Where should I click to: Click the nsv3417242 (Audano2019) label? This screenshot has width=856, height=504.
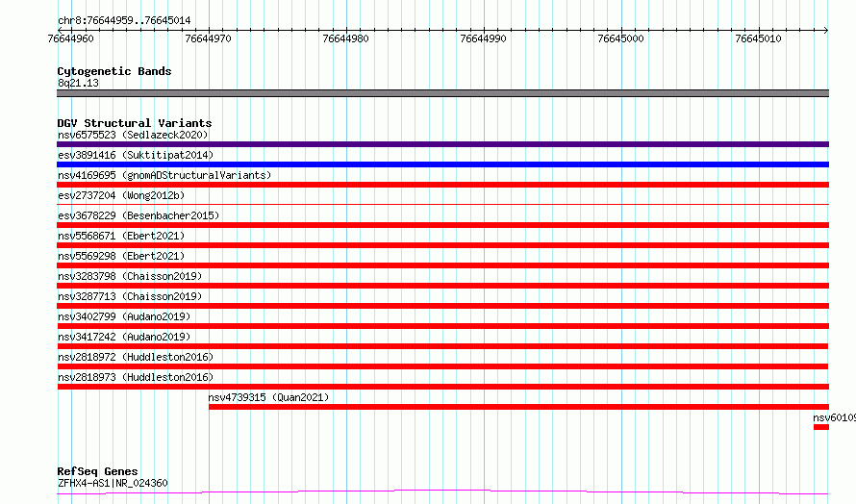[124, 337]
